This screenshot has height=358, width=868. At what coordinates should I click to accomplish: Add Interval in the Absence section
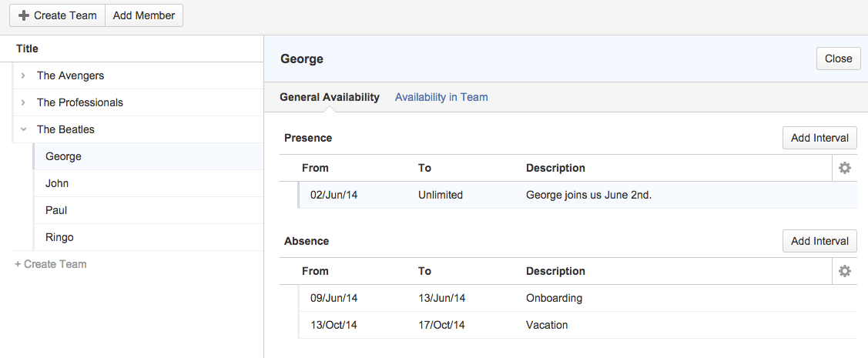[819, 241]
